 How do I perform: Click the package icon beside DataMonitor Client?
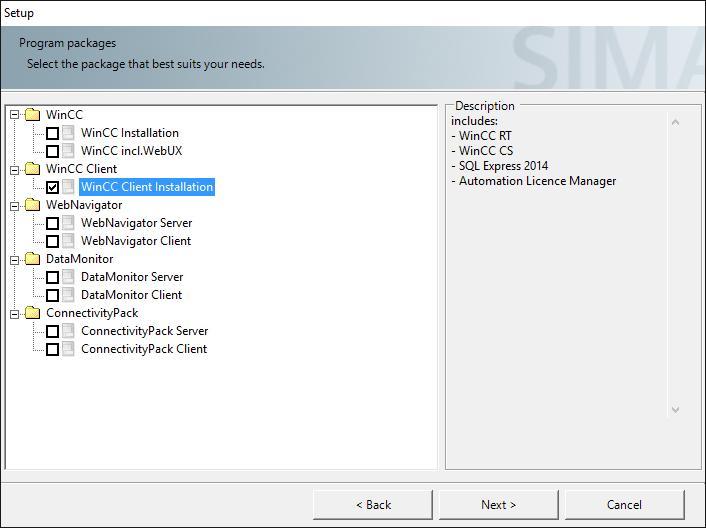pyautogui.click(x=68, y=295)
